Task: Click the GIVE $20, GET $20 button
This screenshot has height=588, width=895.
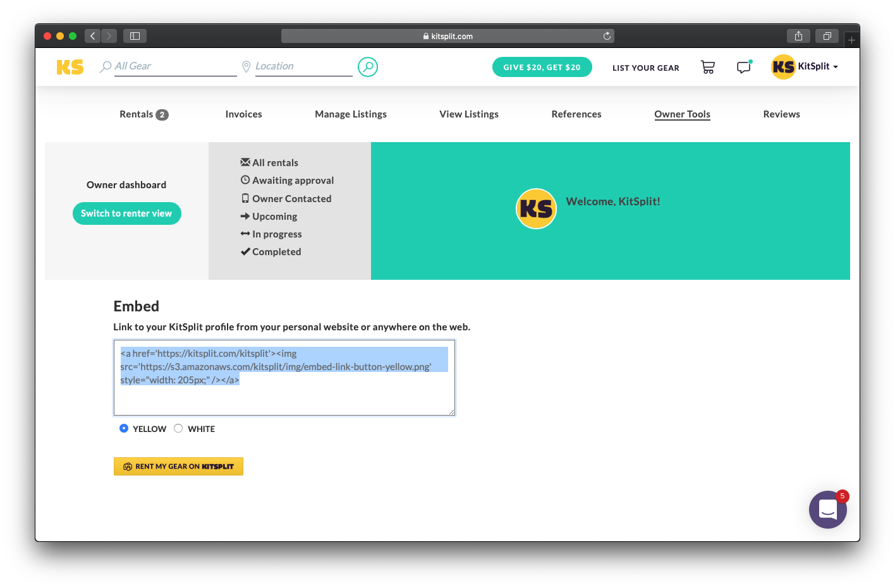Action: click(542, 67)
